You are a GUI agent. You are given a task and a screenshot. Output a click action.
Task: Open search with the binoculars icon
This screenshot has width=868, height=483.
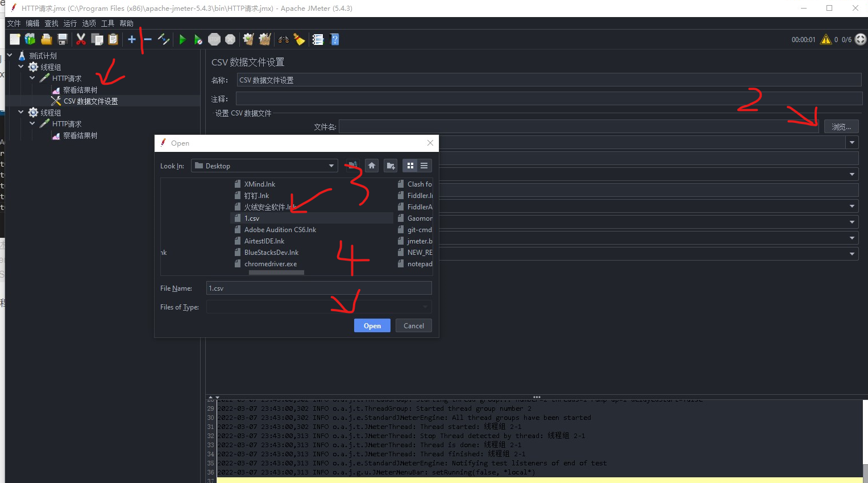tap(283, 39)
